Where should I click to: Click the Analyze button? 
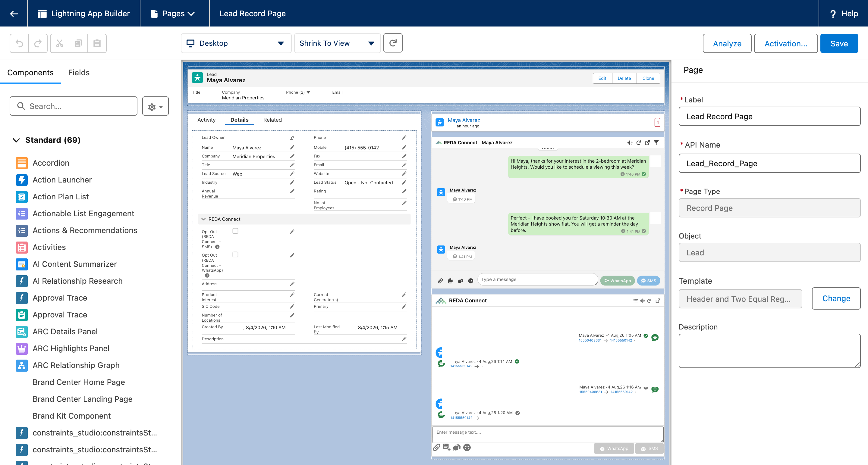727,43
